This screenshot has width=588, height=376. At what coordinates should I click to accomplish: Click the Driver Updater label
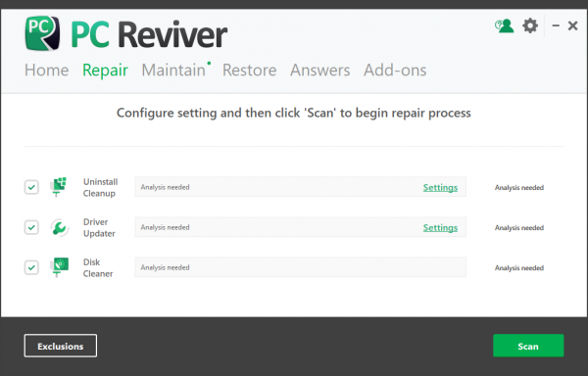click(x=99, y=227)
